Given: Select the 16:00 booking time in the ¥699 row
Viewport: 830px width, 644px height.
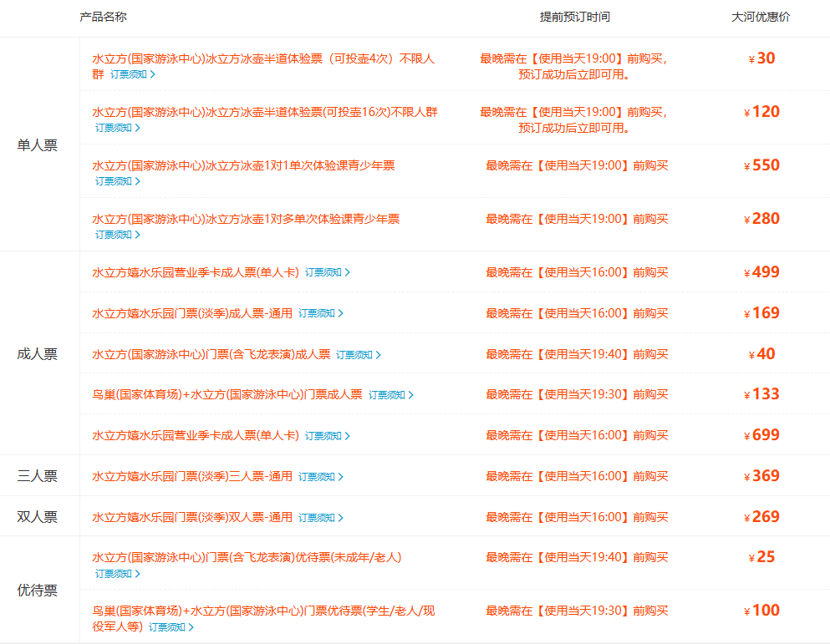Looking at the screenshot, I should coord(577,435).
